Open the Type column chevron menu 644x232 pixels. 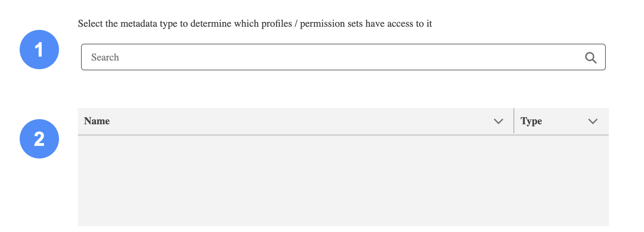(592, 121)
